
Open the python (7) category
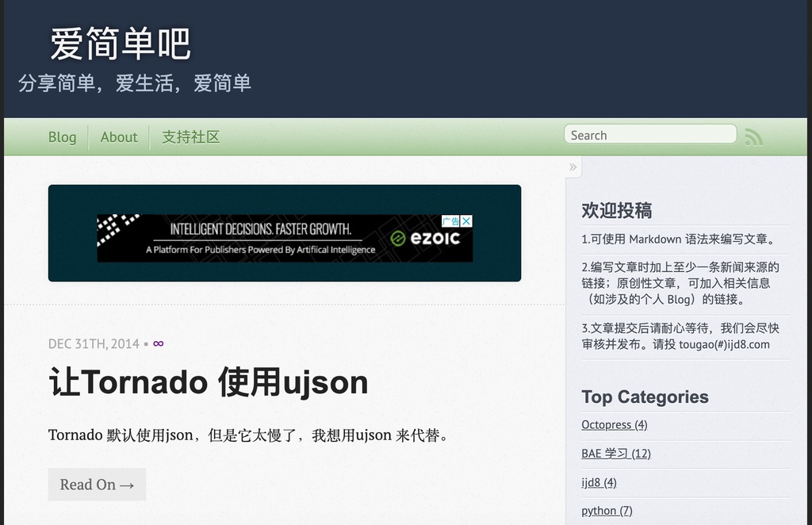607,511
